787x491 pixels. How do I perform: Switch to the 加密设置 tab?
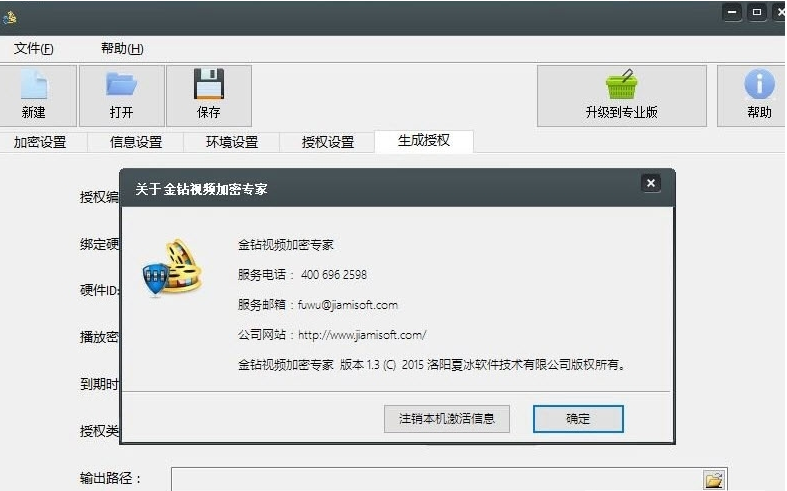point(40,142)
